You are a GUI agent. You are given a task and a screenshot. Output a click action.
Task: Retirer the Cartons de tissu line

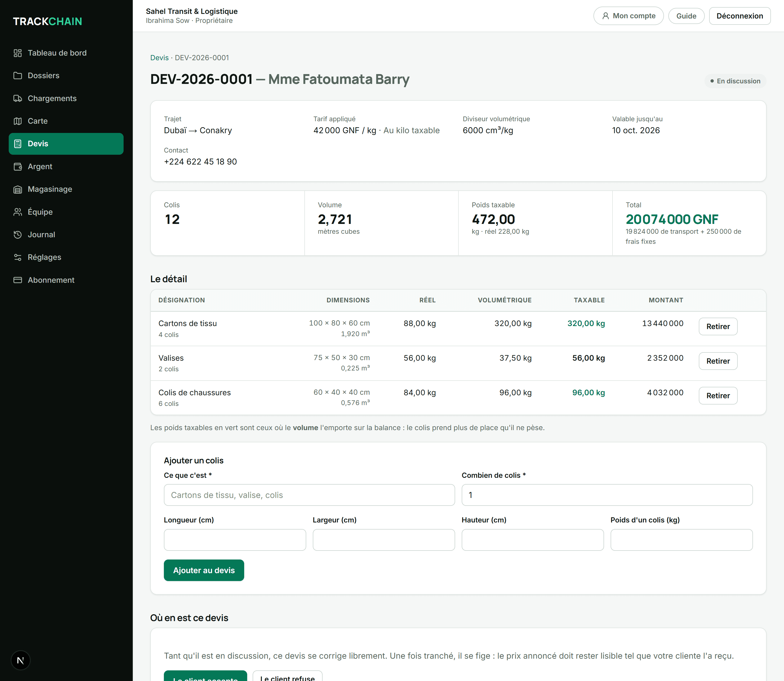coord(718,326)
